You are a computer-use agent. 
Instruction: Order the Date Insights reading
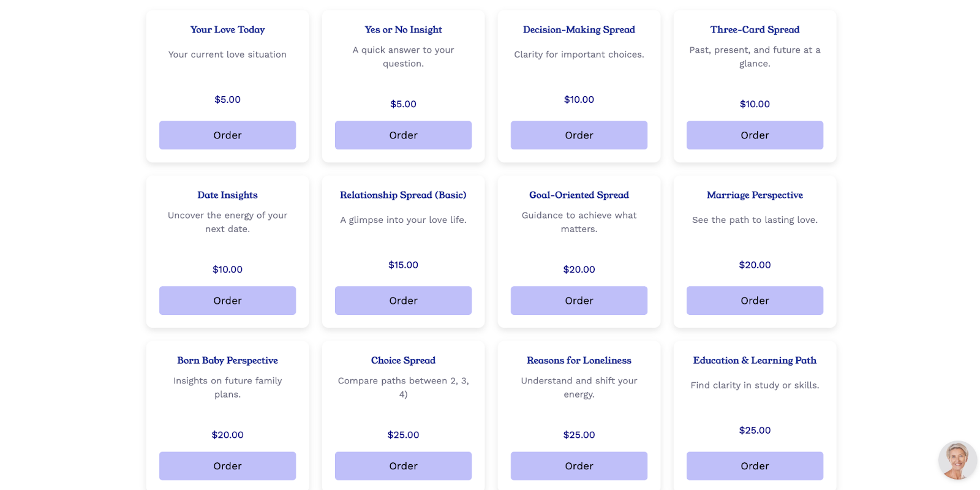click(227, 301)
